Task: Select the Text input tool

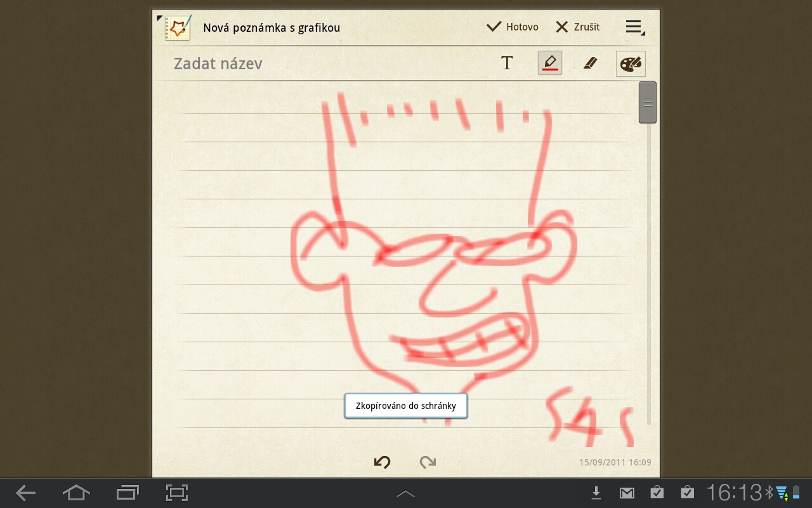Action: click(507, 62)
